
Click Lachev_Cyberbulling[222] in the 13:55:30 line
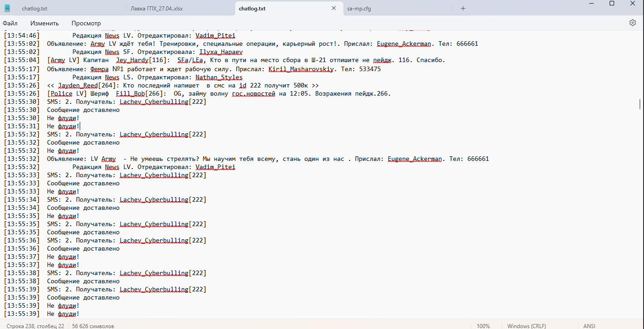click(x=163, y=102)
